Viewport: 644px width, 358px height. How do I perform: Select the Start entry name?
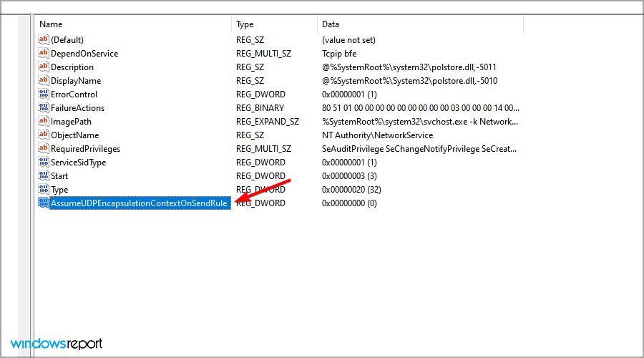click(59, 175)
